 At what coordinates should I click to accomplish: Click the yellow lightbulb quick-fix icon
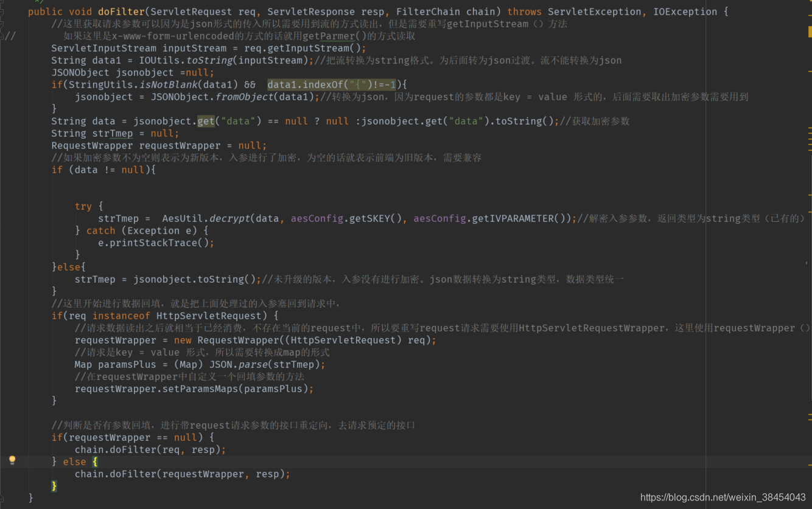click(x=12, y=460)
